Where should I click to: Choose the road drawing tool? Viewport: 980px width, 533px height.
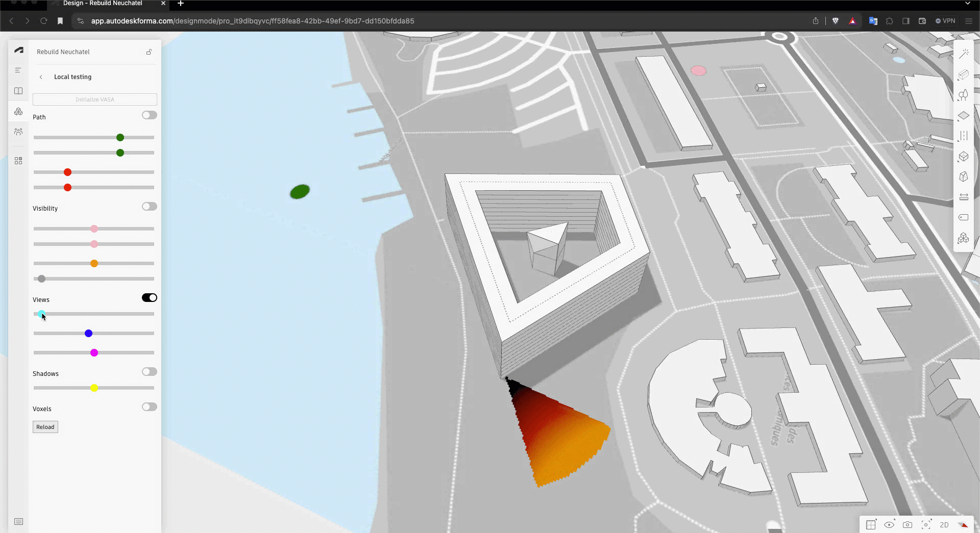point(963,136)
